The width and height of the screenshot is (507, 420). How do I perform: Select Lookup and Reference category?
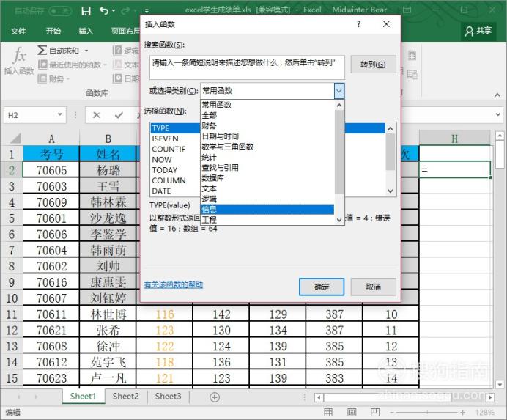[x=267, y=167]
